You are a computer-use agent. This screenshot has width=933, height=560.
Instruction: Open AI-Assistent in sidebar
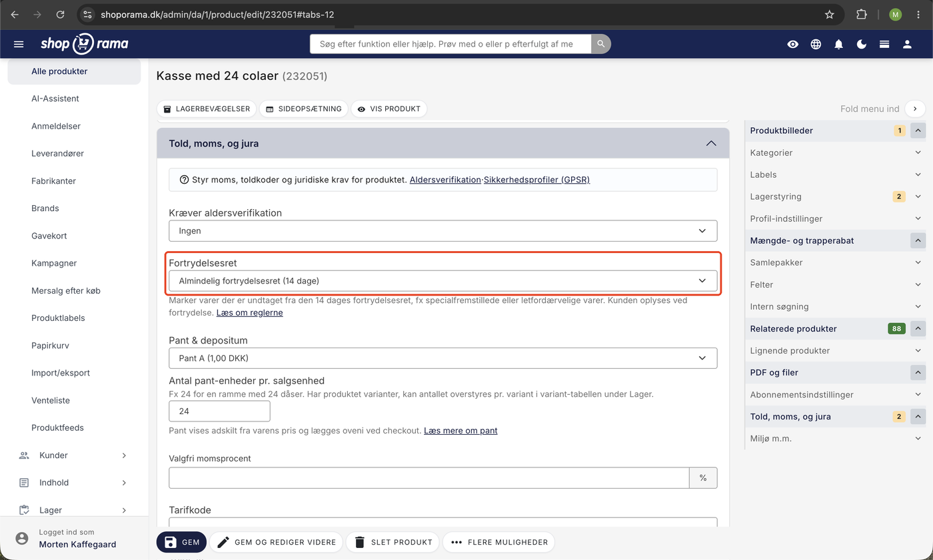tap(55, 99)
